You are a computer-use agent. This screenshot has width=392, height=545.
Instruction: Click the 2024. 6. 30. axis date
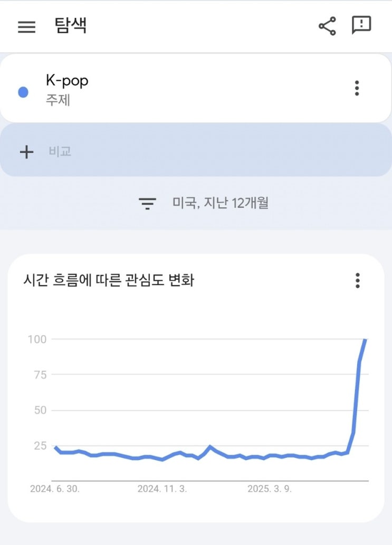55,489
